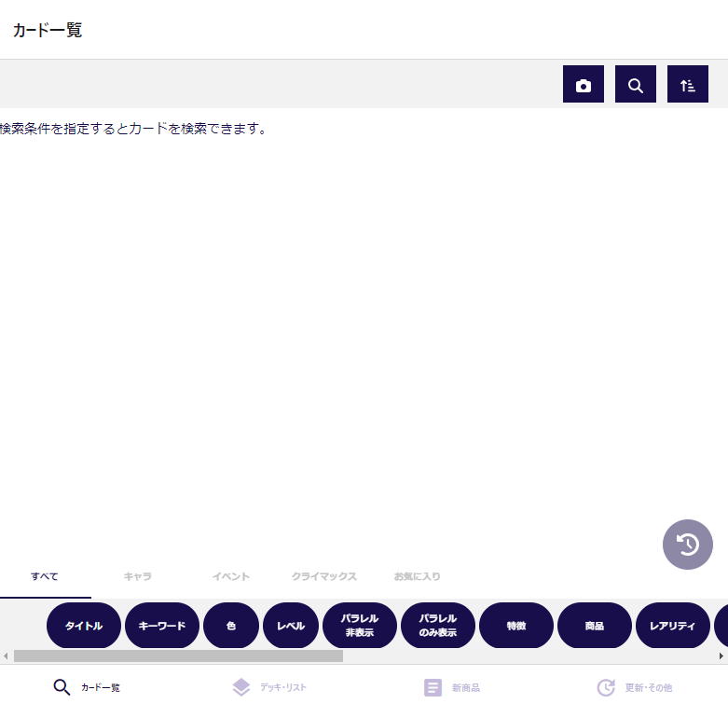Toggle パラレル非表示 filter
This screenshot has width=728, height=704.
click(x=360, y=626)
